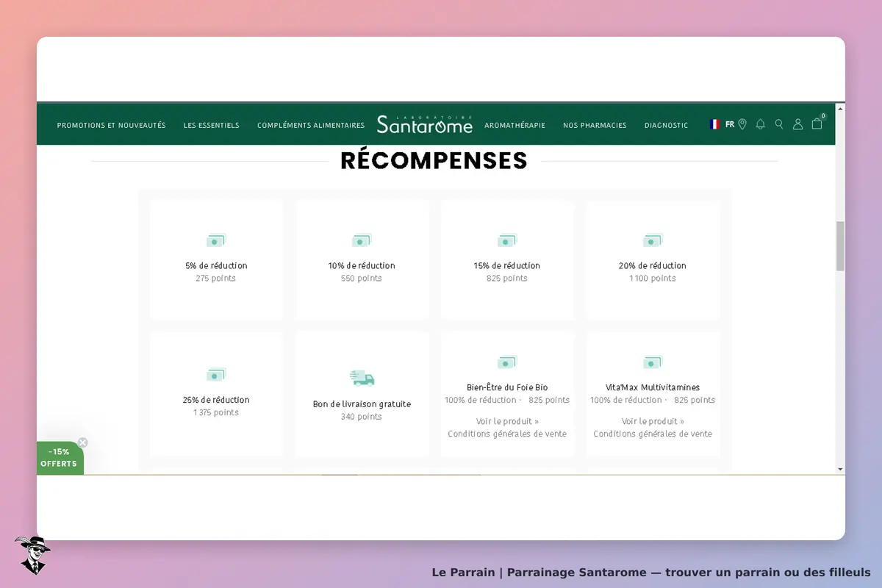The height and width of the screenshot is (588, 882).
Task: Click the delivery truck icon
Action: (x=362, y=378)
